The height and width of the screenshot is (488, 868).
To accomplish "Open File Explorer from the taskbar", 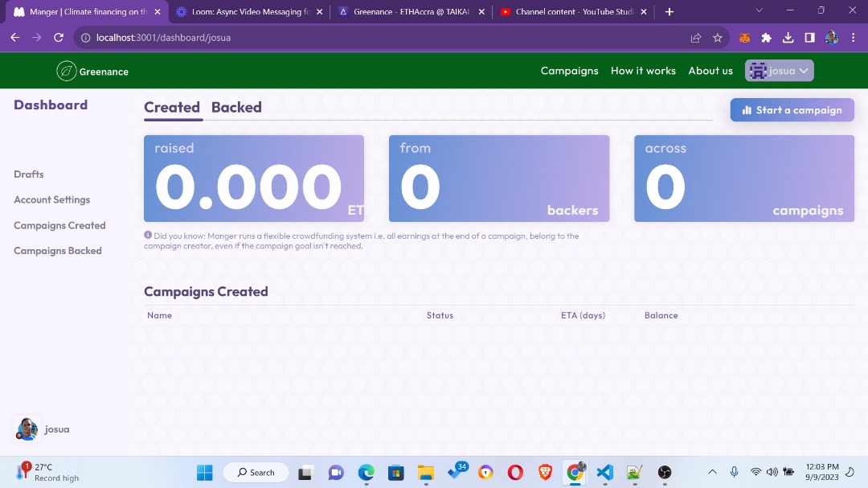I will 426,473.
